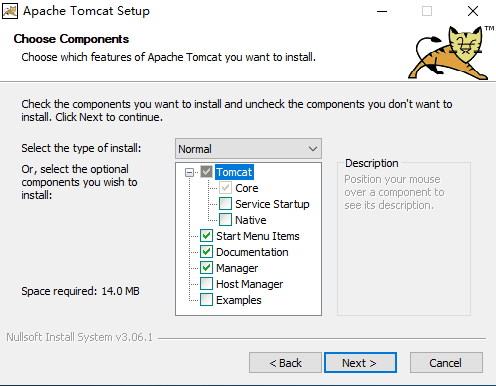The image size is (496, 386).
Task: Collapse the Tomcat tree node
Action: 189,172
